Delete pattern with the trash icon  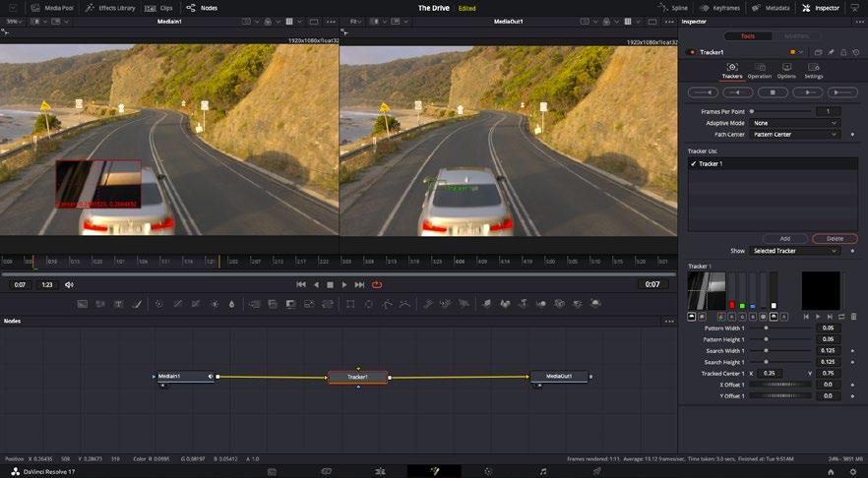(853, 317)
